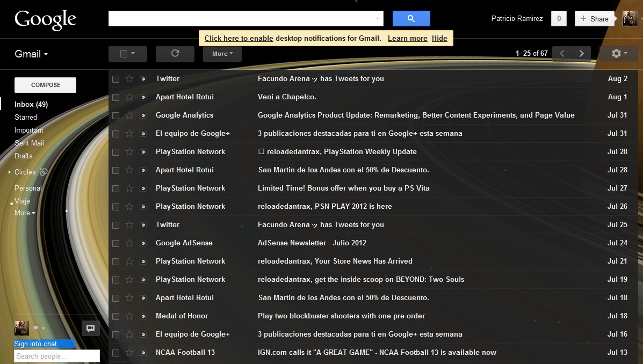Check the Google Analytics Product Update email
Image resolution: width=643 pixels, height=364 pixels.
(x=115, y=115)
